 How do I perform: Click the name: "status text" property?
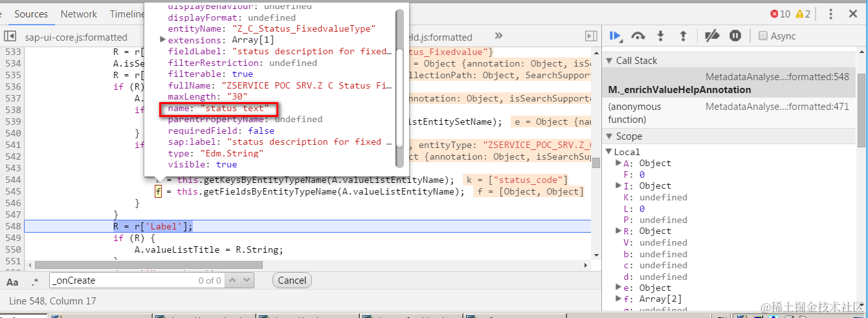[x=218, y=108]
